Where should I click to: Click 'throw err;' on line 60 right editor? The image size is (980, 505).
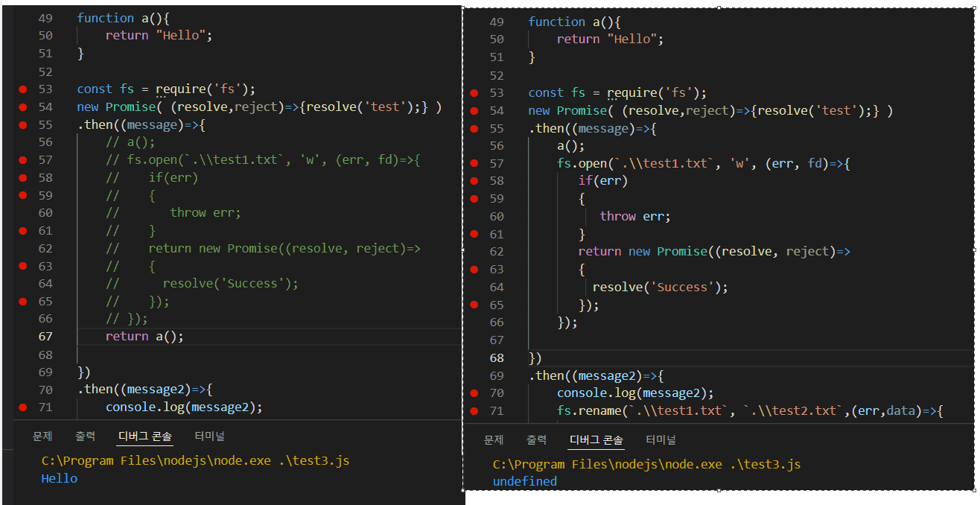pos(635,217)
